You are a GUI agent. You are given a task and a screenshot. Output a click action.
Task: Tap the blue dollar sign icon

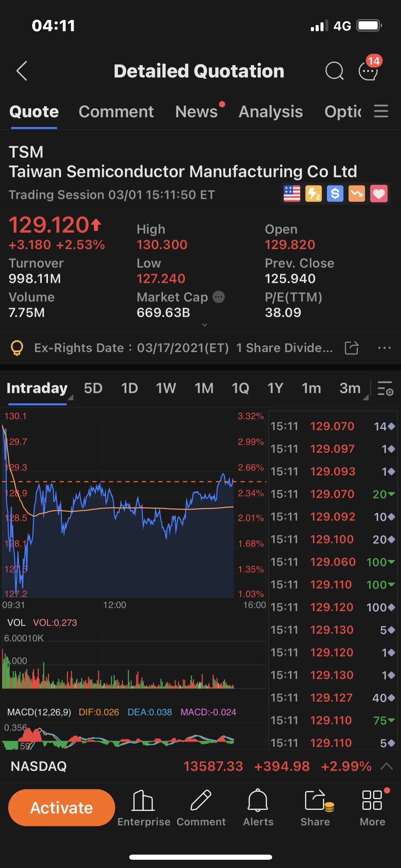(335, 194)
